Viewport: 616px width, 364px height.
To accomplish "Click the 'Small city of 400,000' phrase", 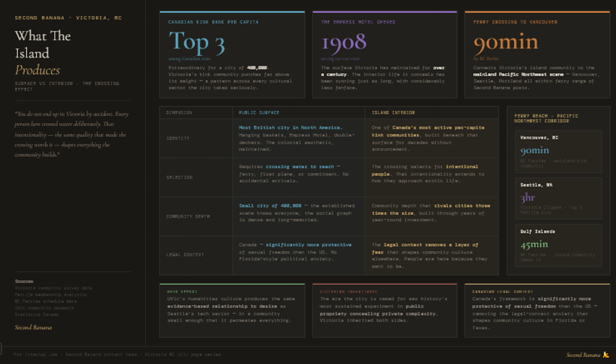I will point(270,205).
